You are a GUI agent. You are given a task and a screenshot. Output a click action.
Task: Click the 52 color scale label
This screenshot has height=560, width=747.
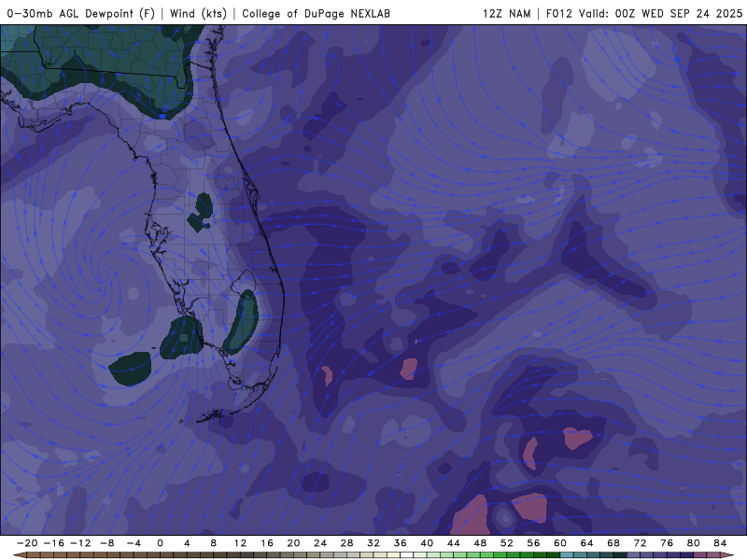coord(507,543)
